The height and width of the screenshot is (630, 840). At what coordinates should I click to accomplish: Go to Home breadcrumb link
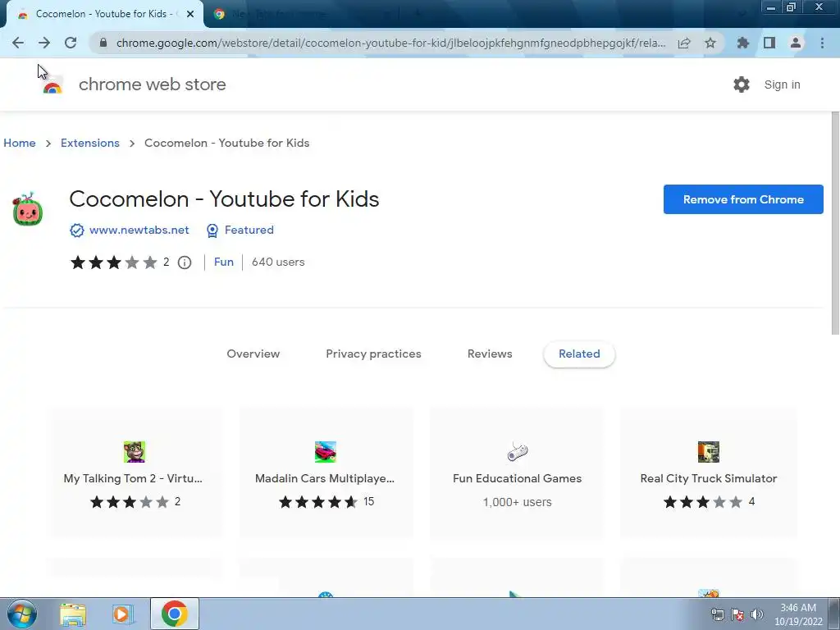(20, 143)
